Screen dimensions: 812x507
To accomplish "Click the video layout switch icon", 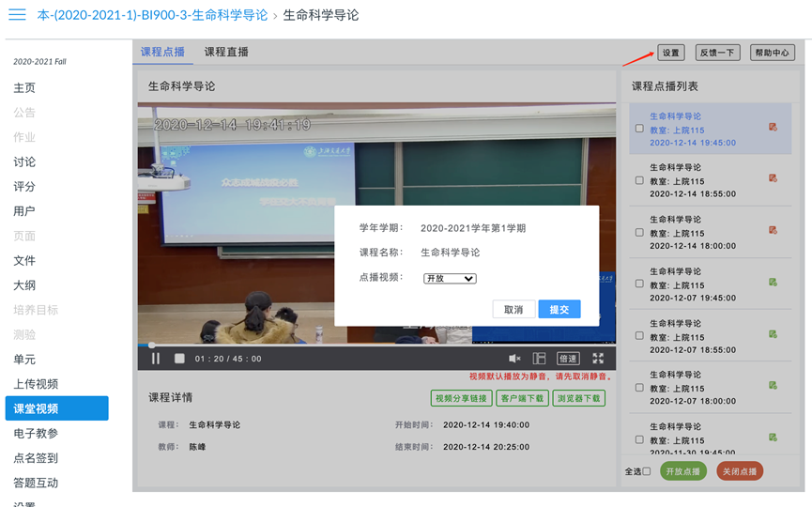I will (539, 359).
